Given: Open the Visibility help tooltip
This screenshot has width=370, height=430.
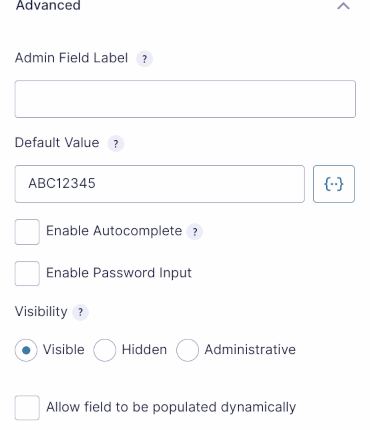Looking at the screenshot, I should (x=80, y=312).
